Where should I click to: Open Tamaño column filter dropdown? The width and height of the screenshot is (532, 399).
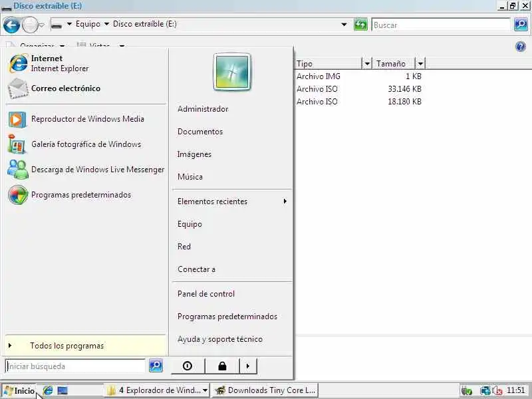tap(420, 63)
